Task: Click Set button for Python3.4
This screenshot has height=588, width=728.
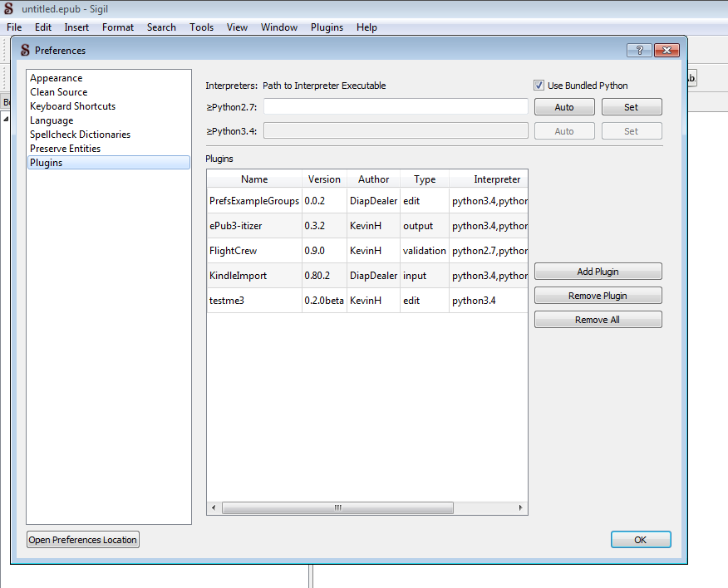Action: point(632,131)
